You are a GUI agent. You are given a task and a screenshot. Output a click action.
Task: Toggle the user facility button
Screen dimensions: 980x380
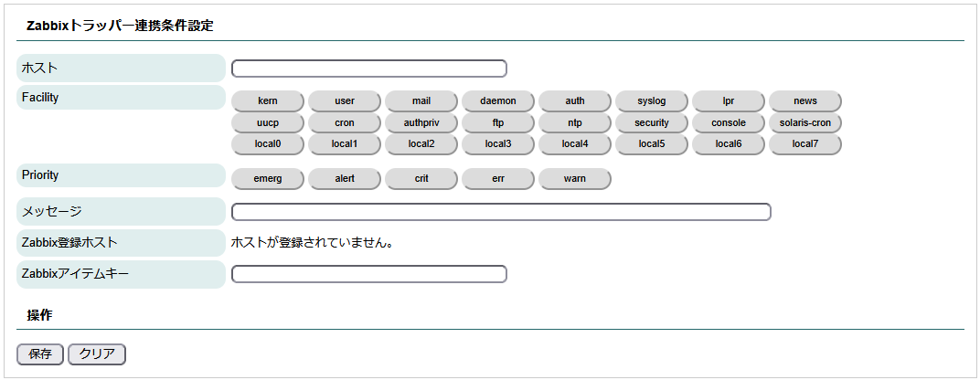pyautogui.click(x=345, y=100)
